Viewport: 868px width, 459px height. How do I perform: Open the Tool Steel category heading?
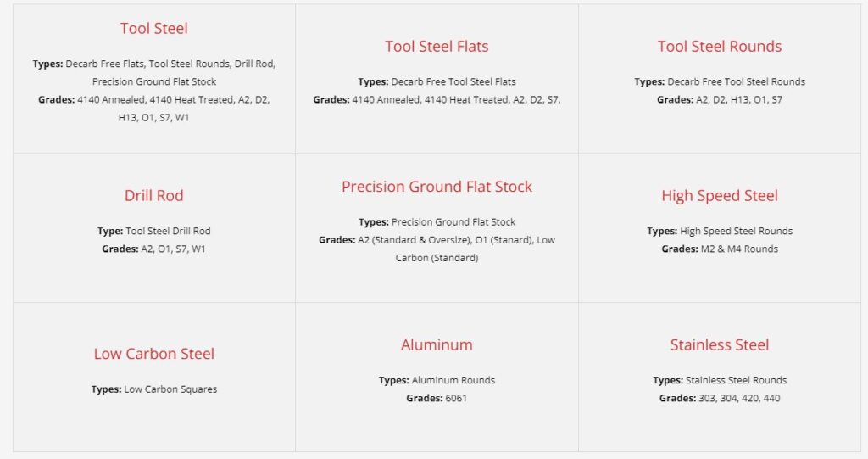click(x=154, y=28)
